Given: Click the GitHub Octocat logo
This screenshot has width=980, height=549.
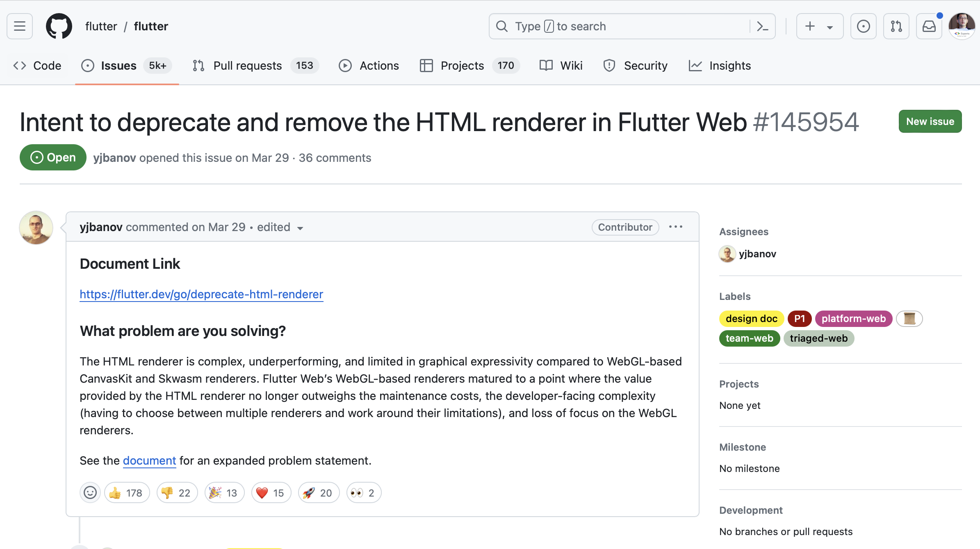Looking at the screenshot, I should click(59, 26).
